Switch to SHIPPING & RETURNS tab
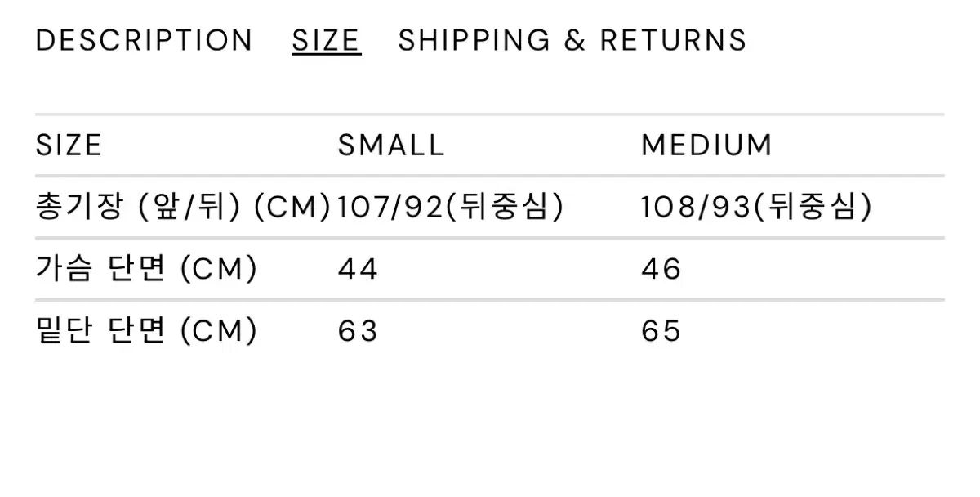The image size is (980, 497). pos(572,40)
